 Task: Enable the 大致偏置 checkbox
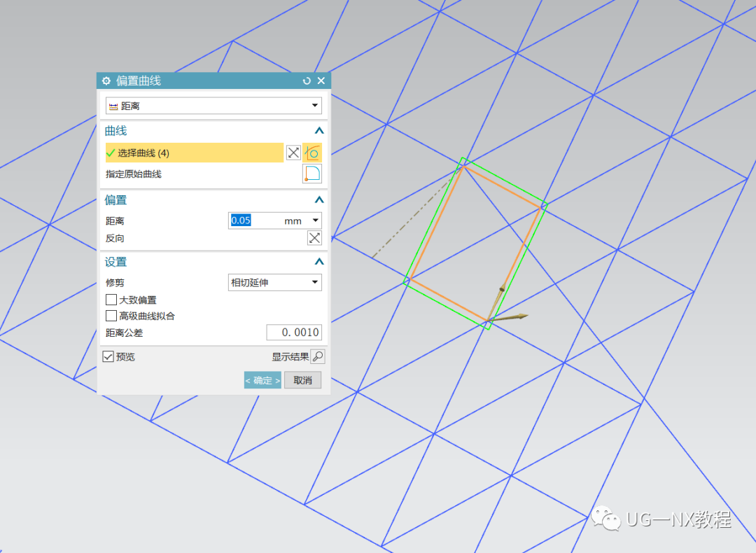tap(111, 300)
